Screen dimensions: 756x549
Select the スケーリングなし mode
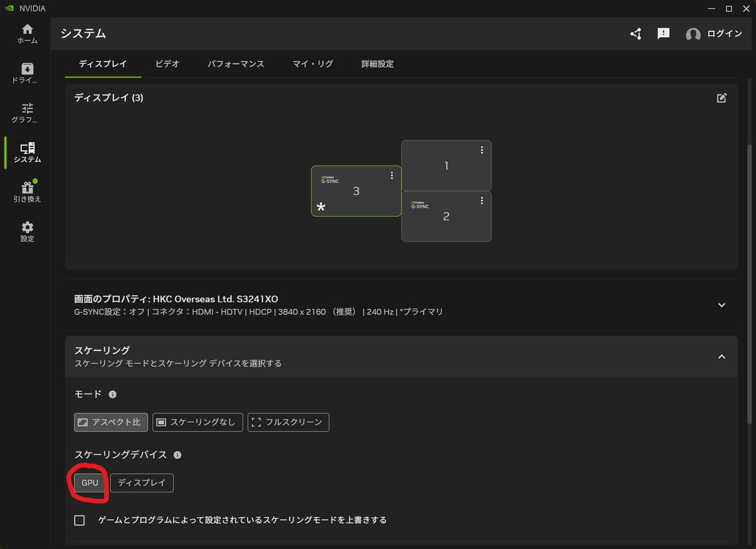[198, 422]
